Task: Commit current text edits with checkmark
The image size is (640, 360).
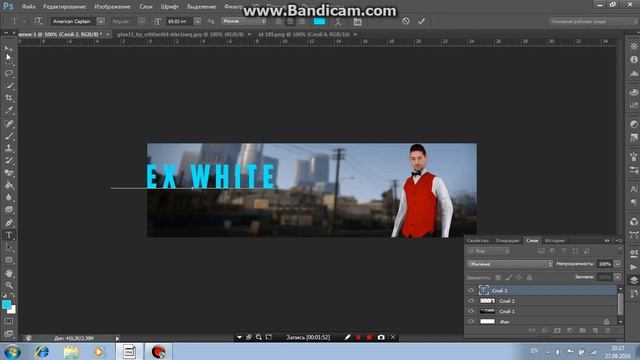Action: pos(422,21)
